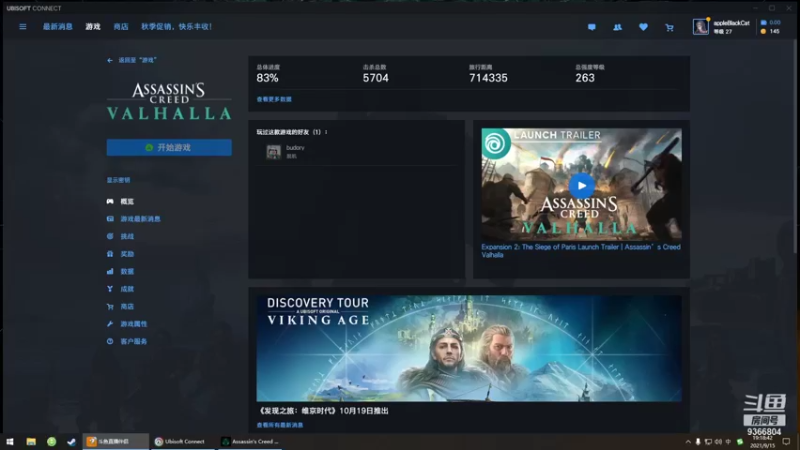Open 挑战 in the sidebar

pos(120,236)
